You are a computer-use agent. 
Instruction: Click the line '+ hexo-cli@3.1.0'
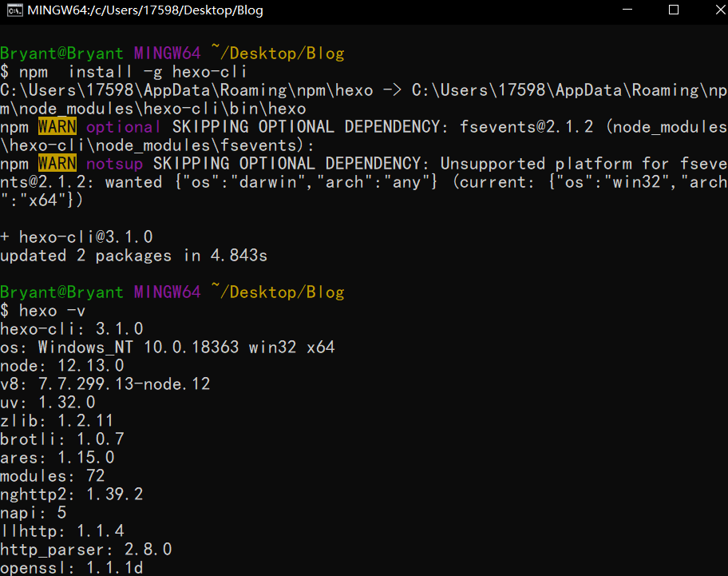pos(77,237)
